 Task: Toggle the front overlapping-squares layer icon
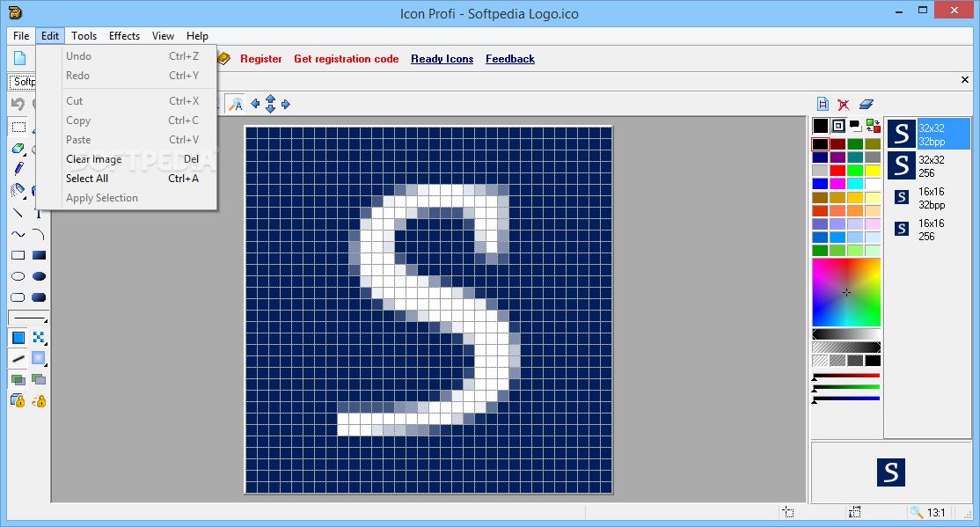click(18, 379)
